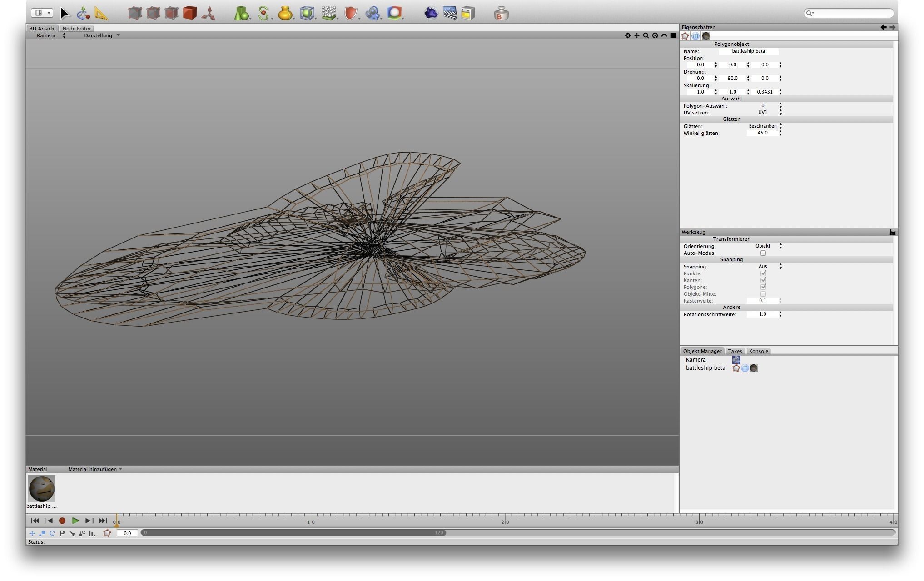Click the Punkte snapping checkbox
924x581 pixels.
coord(763,273)
